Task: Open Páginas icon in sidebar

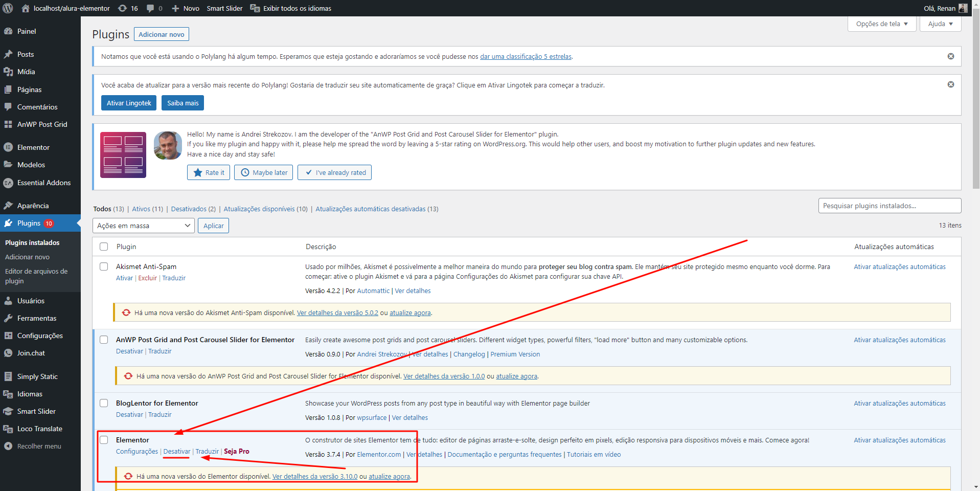Action: 8,90
